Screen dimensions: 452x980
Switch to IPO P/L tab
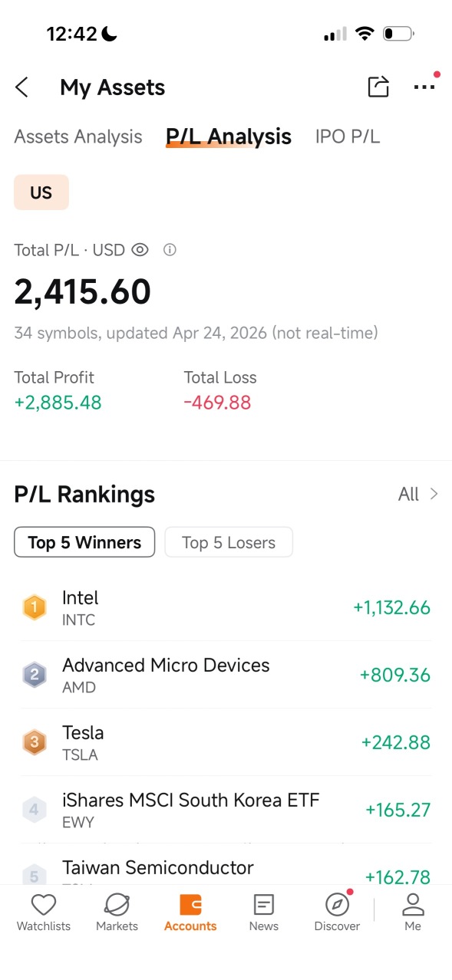click(x=348, y=136)
